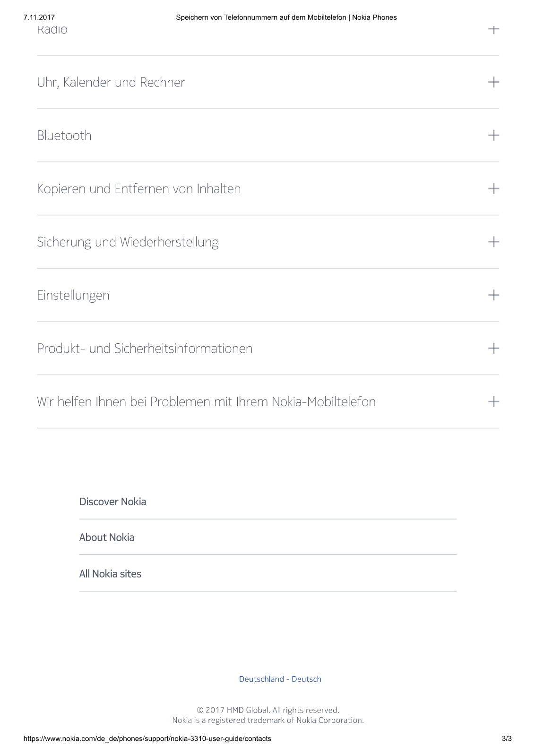Select the Deutschland - Deutsch language link
This screenshot has height=756, width=535.
[x=280, y=679]
